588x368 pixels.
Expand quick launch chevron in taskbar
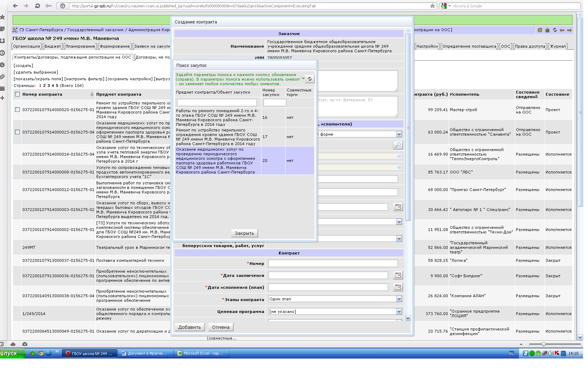57,352
